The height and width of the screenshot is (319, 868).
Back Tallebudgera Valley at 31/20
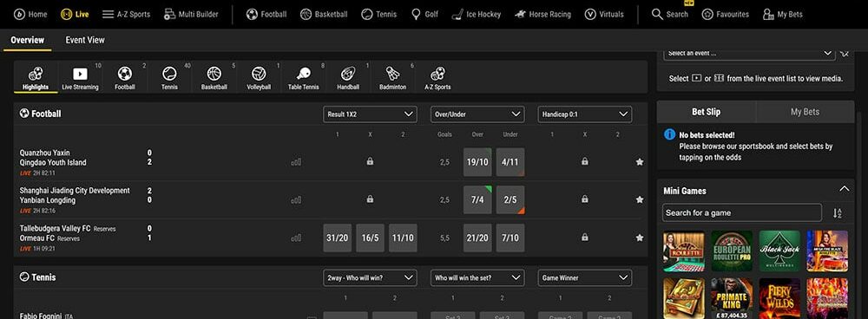(x=337, y=238)
